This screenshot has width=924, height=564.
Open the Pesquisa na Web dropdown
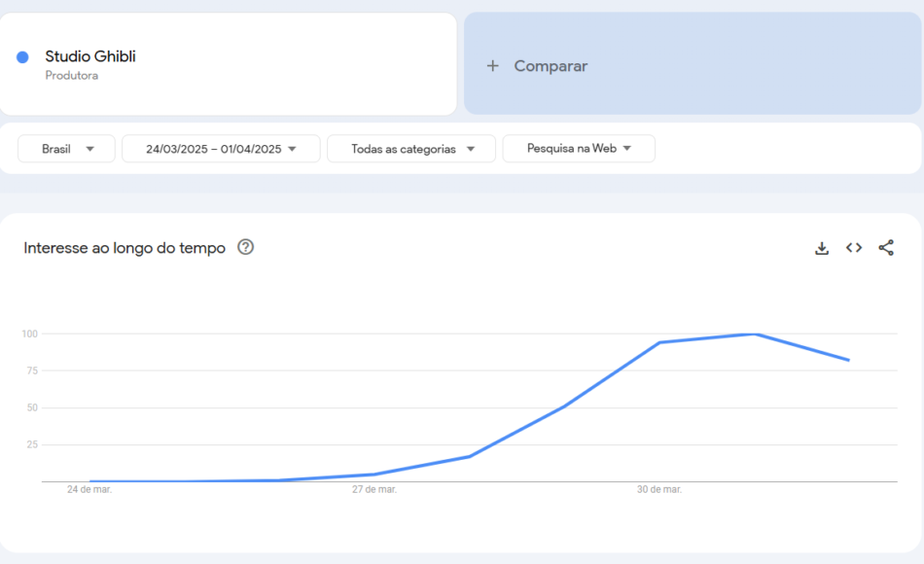click(579, 149)
